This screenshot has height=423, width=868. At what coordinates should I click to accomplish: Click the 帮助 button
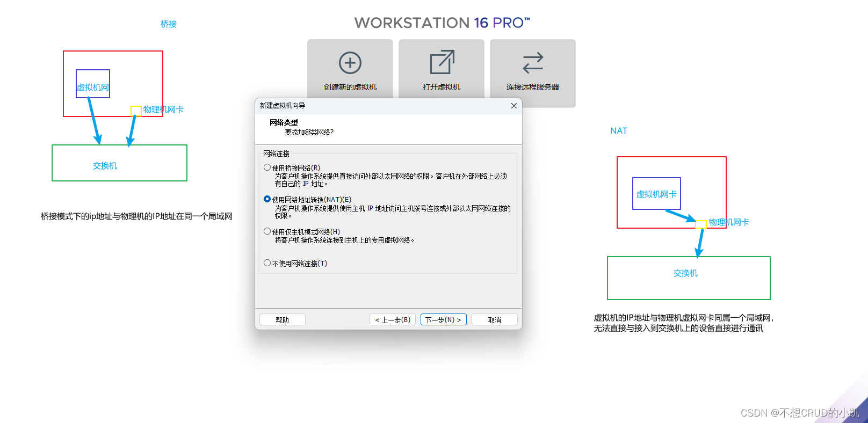point(283,319)
